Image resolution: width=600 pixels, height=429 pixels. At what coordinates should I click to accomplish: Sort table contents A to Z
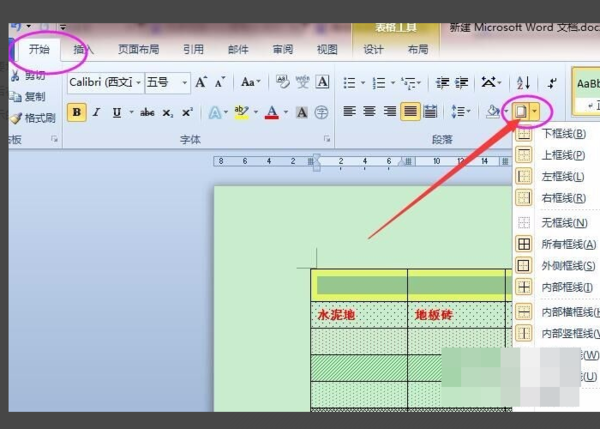523,83
